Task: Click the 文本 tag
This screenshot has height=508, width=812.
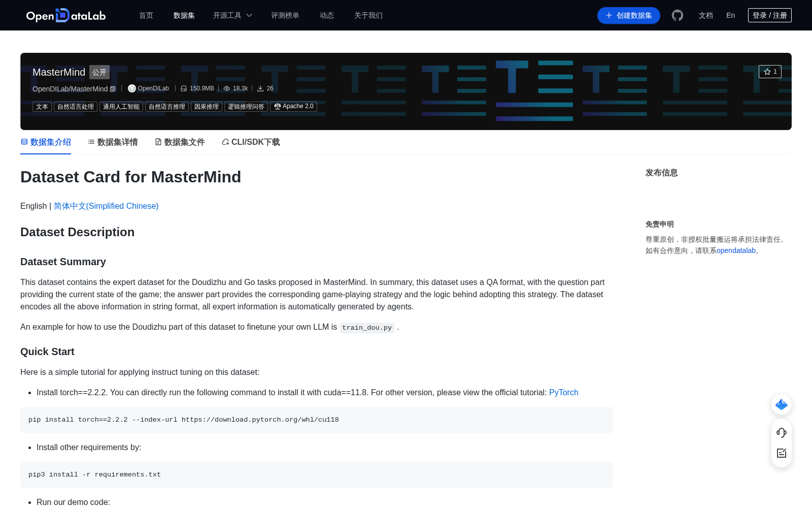Action: tap(42, 107)
